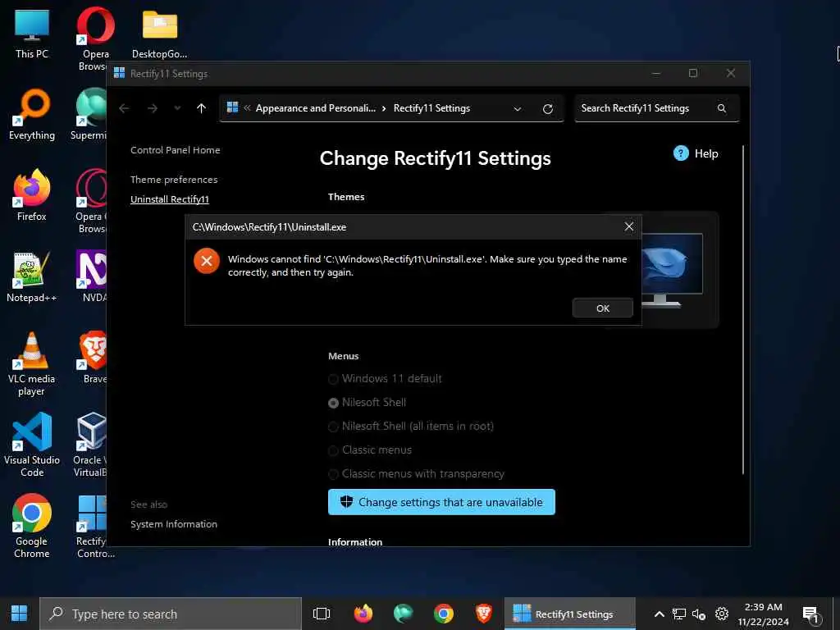Open the Visual Studio Code desktop shortcut

pyautogui.click(x=32, y=445)
